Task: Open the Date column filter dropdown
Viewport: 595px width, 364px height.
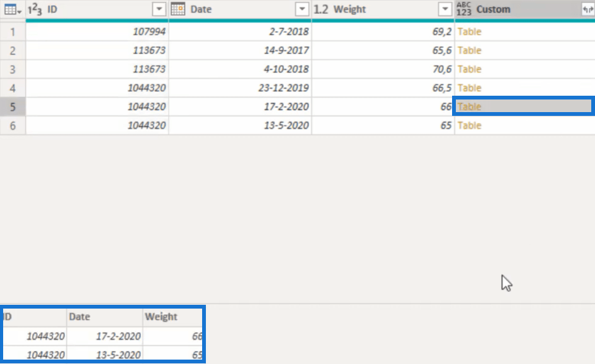Action: click(x=302, y=9)
